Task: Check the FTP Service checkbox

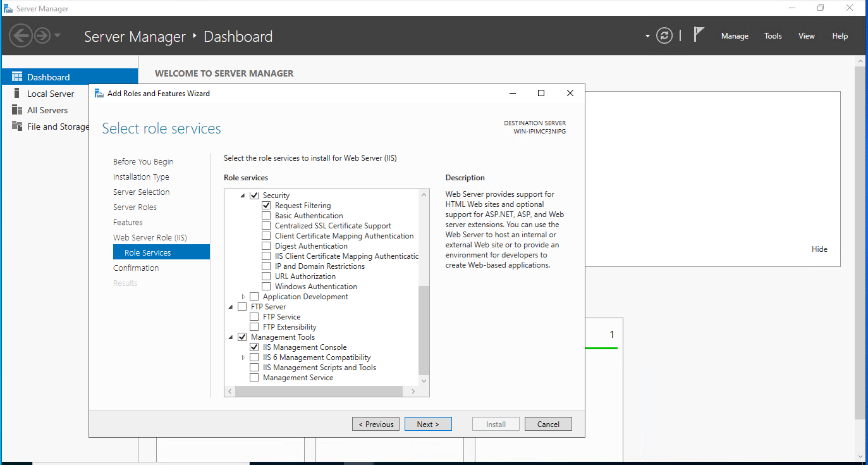Action: point(254,317)
